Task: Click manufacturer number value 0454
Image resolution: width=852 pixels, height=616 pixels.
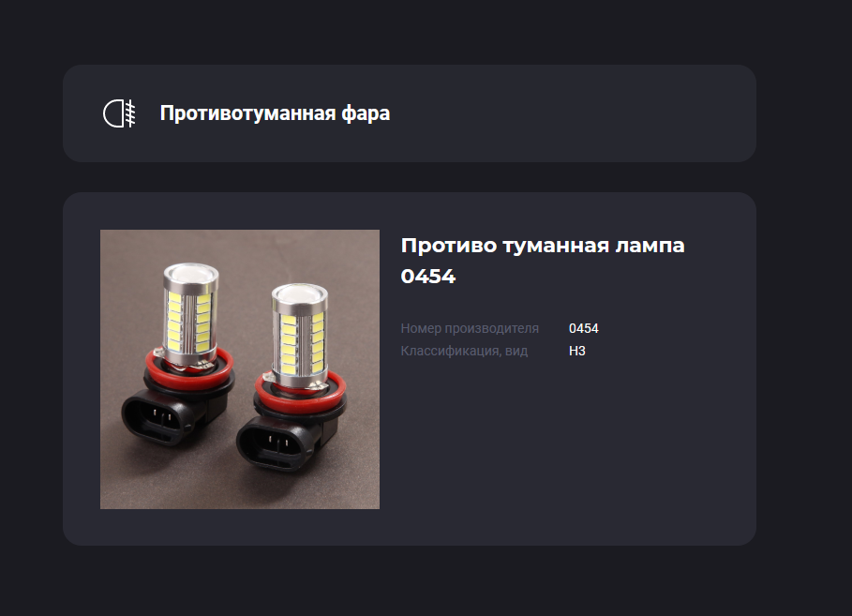Action: [x=584, y=328]
